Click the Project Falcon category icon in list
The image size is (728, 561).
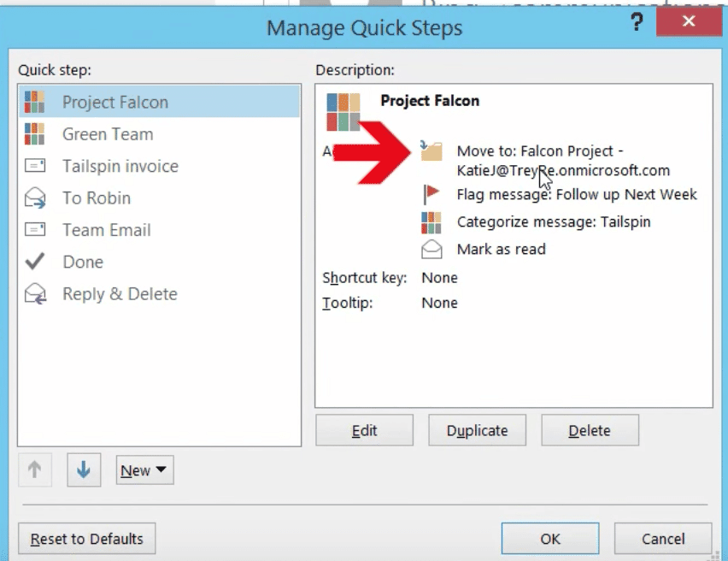pyautogui.click(x=35, y=103)
